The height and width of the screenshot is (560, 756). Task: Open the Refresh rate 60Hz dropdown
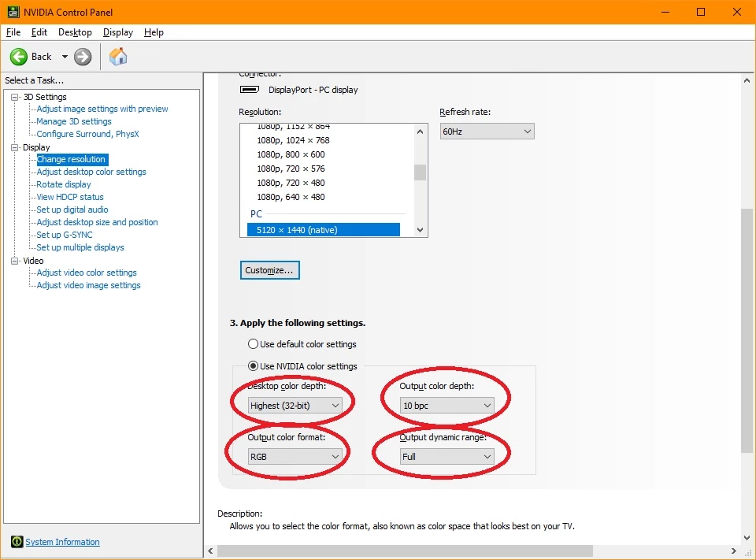(x=487, y=132)
